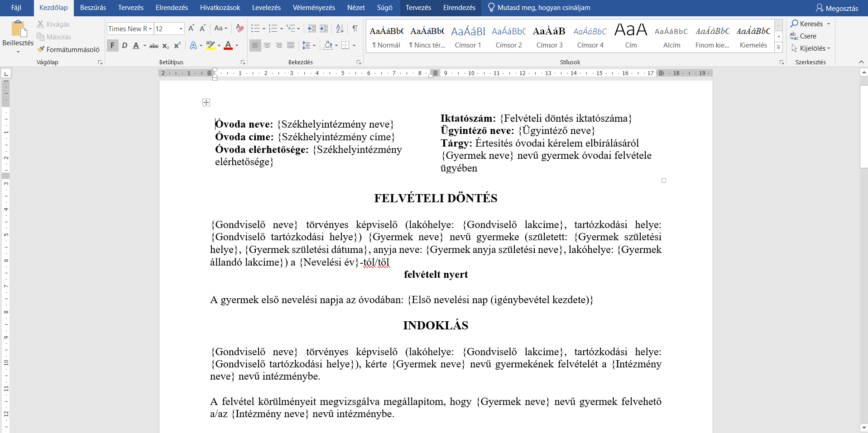Apply superscript formatting
The height and width of the screenshot is (433, 868).
pos(177,46)
